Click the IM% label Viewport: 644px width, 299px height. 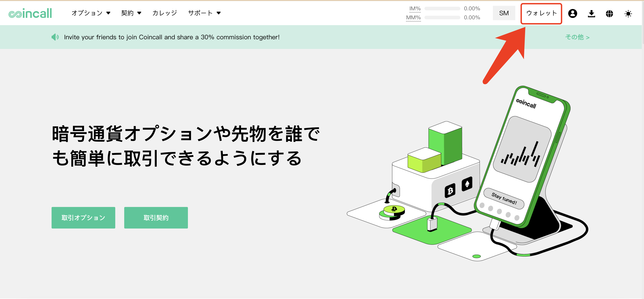(415, 9)
